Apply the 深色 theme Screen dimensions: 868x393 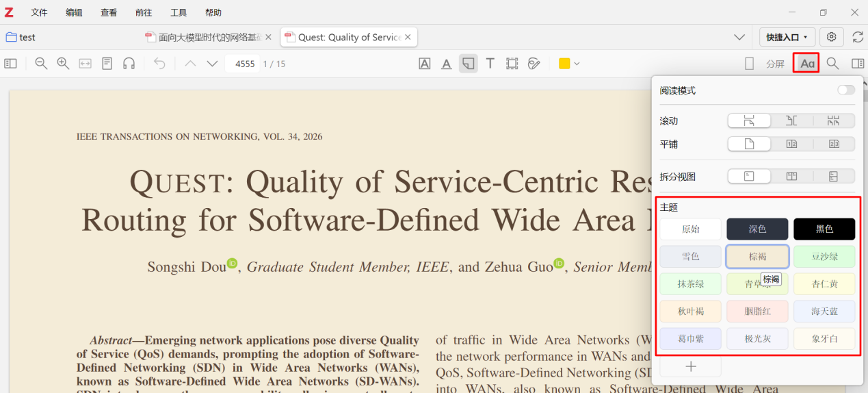coord(757,229)
